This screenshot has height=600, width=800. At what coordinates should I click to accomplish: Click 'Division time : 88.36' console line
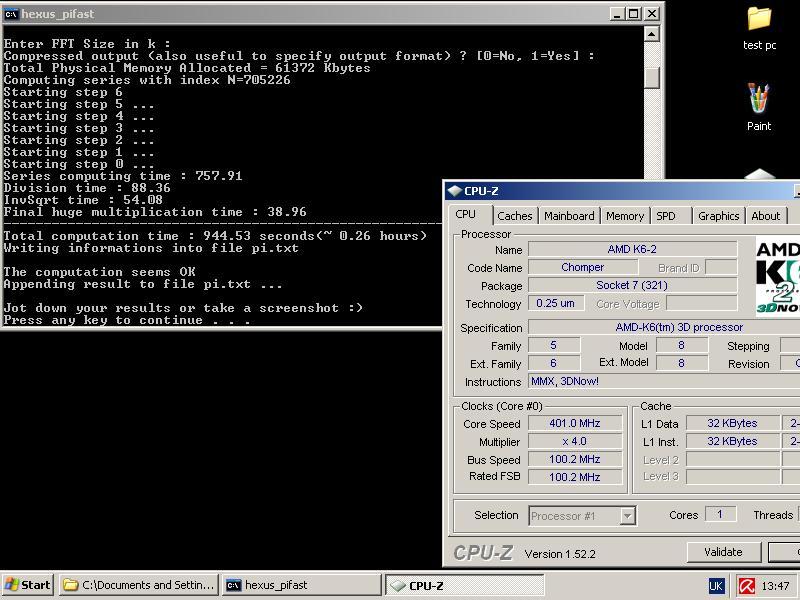pyautogui.click(x=87, y=188)
